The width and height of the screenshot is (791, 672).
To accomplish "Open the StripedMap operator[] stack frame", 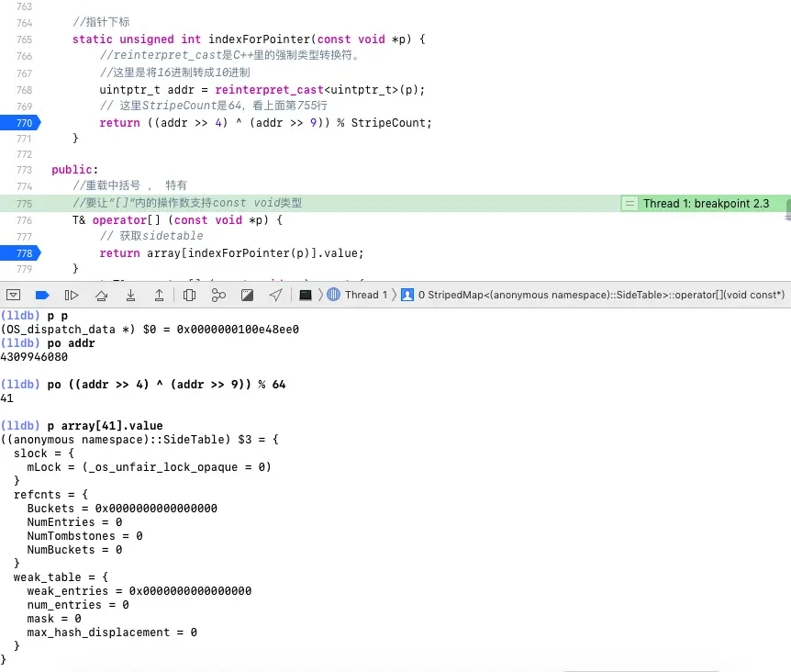I will (x=593, y=295).
